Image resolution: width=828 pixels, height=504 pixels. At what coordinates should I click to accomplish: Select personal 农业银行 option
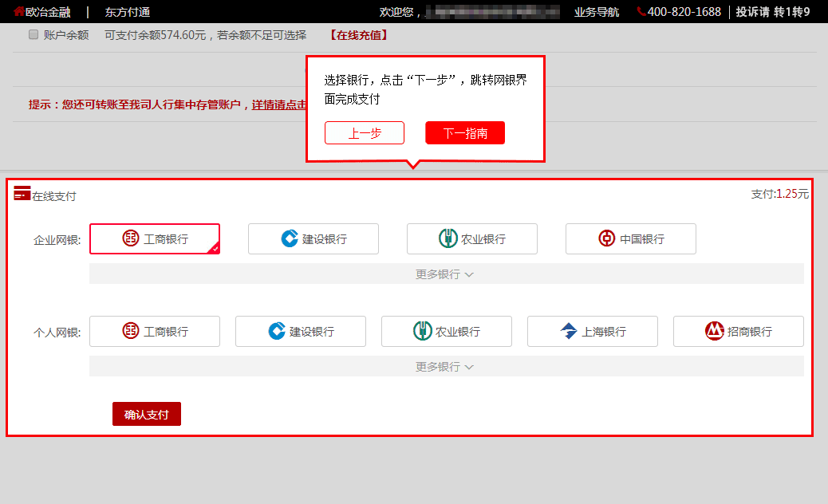pyautogui.click(x=447, y=332)
